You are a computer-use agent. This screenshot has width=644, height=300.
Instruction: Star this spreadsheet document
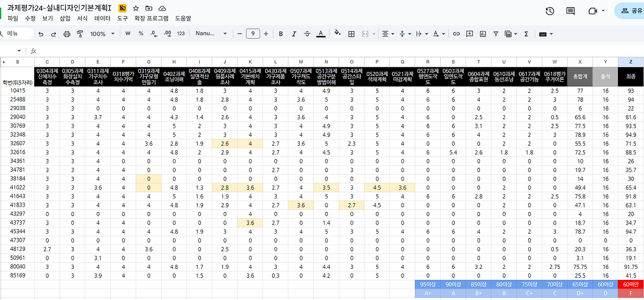click(135, 8)
